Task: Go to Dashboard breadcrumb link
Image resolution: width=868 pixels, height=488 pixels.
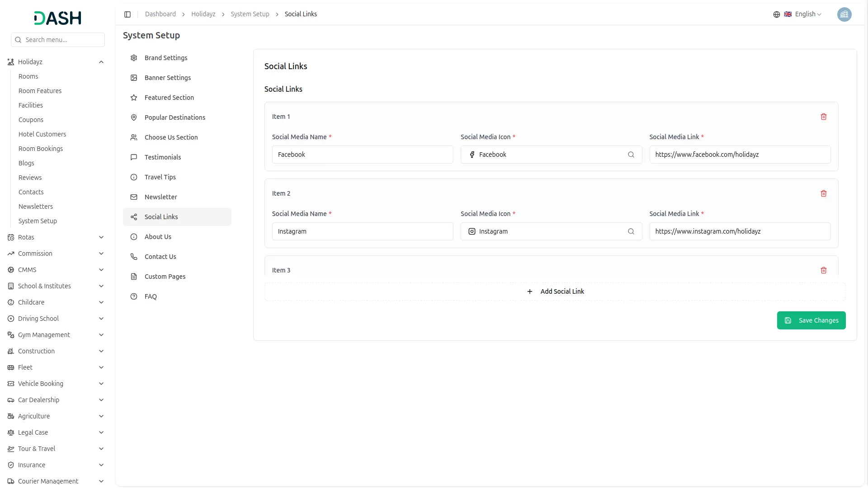Action: [x=160, y=14]
